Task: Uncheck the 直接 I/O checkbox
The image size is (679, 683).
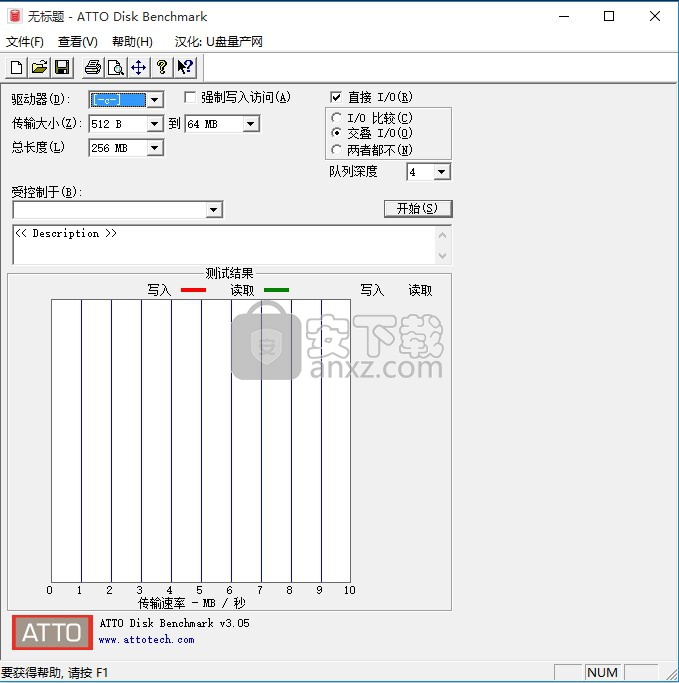Action: pos(336,97)
